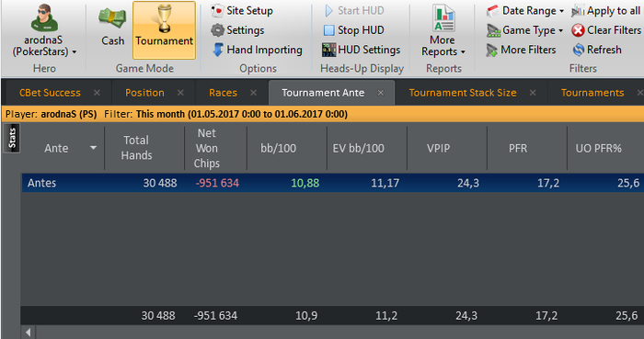644x339 pixels.
Task: Click the horizontal scrollbar left arrow
Action: (29, 332)
